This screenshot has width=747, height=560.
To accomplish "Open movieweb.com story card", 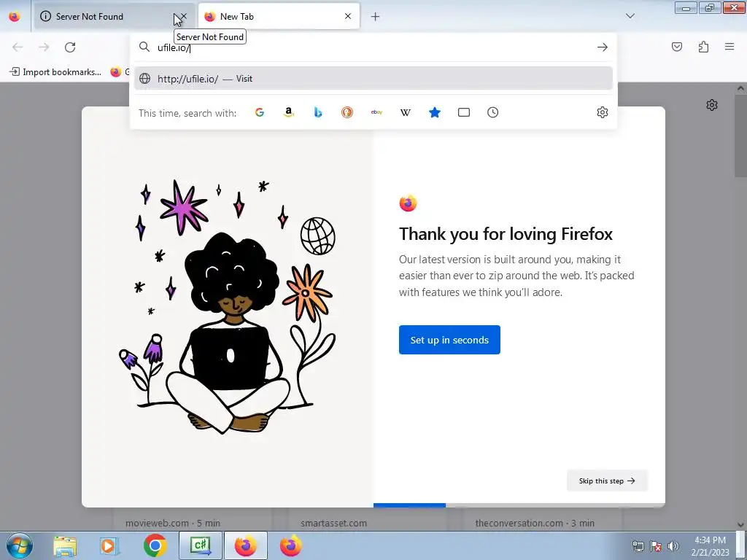I will (x=193, y=519).
